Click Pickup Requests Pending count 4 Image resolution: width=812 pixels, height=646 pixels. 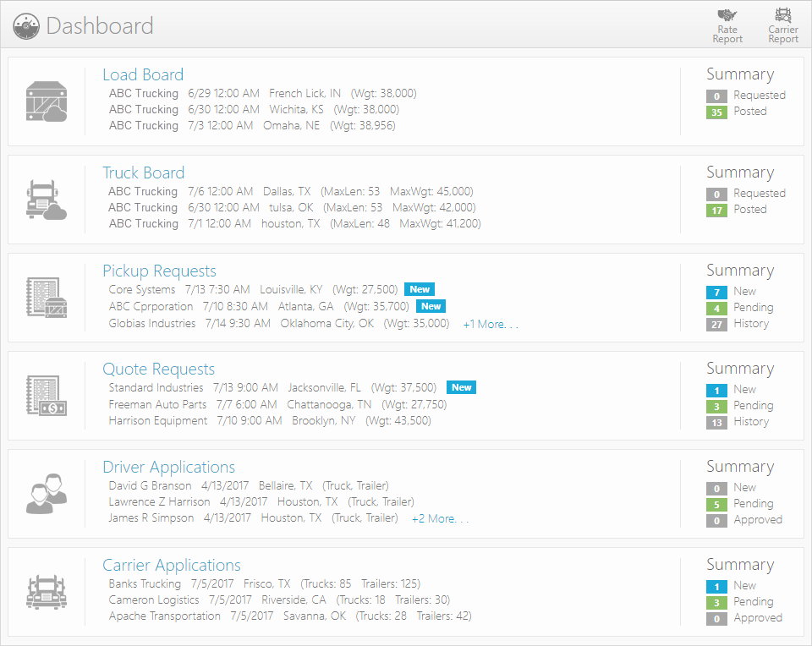tap(716, 309)
